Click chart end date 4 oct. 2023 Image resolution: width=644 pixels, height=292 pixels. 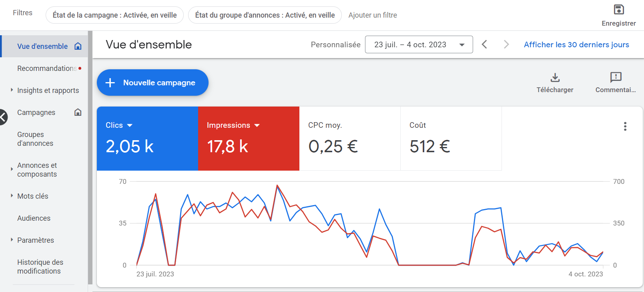586,274
